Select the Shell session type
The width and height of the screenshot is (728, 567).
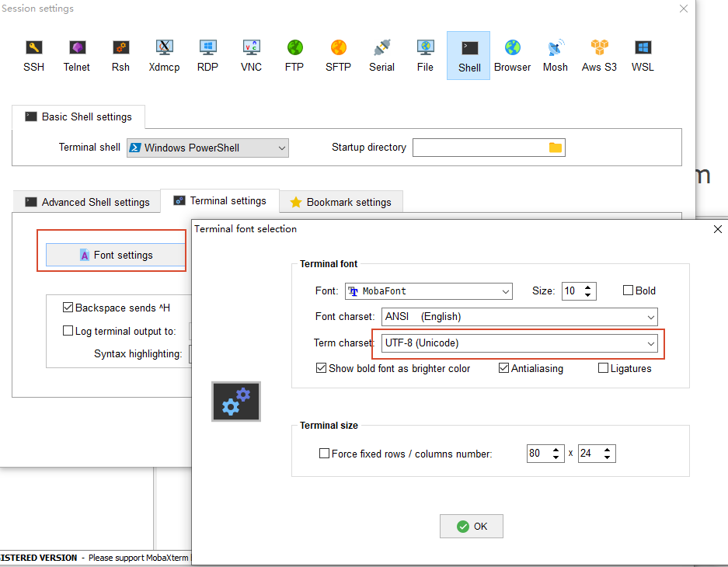468,56
